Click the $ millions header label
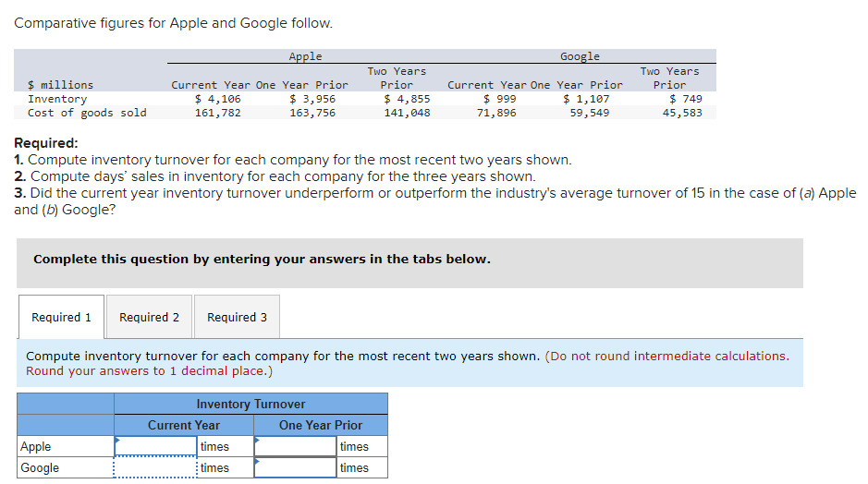This screenshot has height=484, width=868. point(61,85)
